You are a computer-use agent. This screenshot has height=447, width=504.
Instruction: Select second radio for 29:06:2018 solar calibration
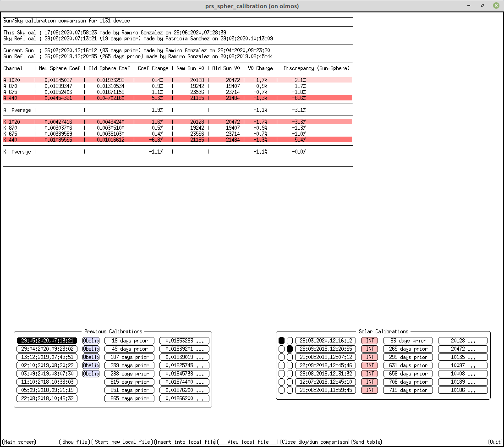(x=290, y=390)
